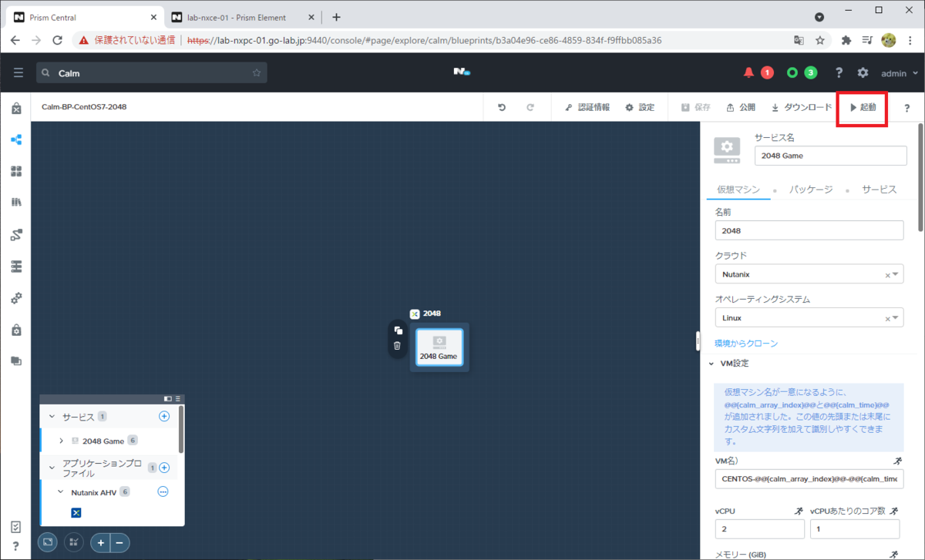The image size is (925, 560).
Task: Open Nutanix AHV profile options ellipsis
Action: (x=163, y=491)
